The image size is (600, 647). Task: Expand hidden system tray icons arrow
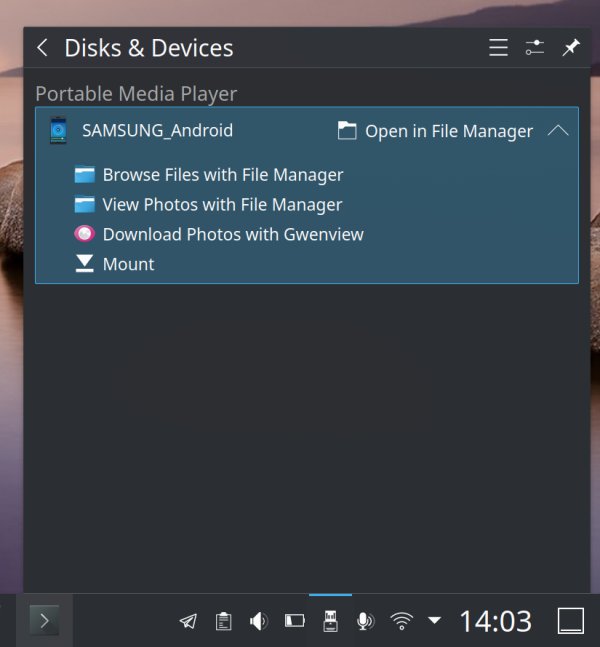click(x=435, y=620)
